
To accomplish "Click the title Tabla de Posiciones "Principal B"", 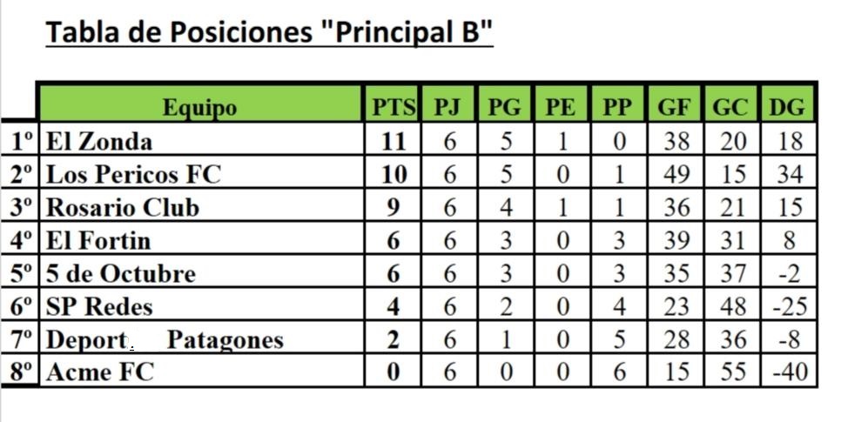I will [x=269, y=32].
